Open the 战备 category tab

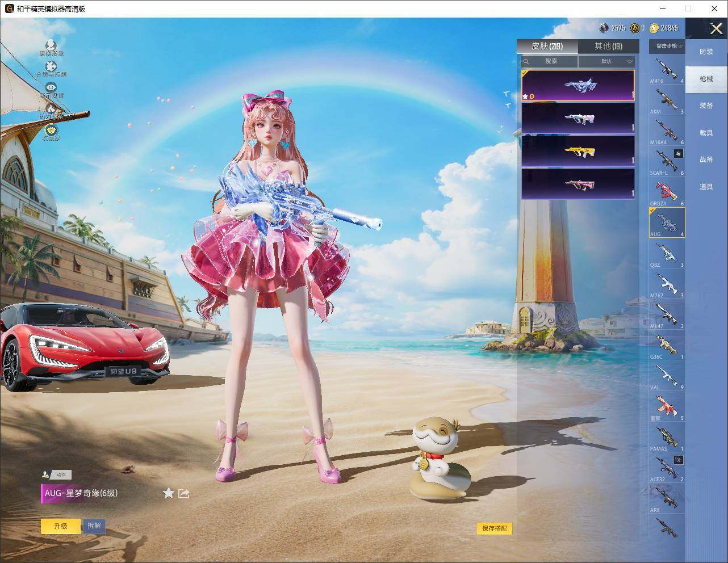(x=706, y=159)
